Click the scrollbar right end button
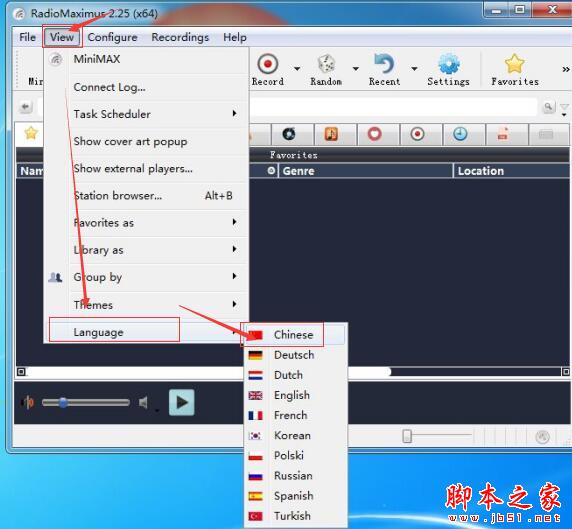This screenshot has height=529, width=572. 565,372
